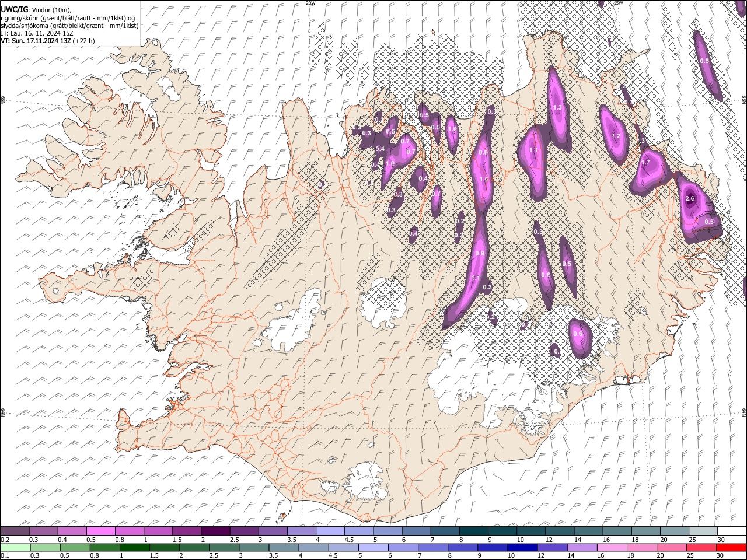Image resolution: width=747 pixels, height=560 pixels.
Task: Click the 1.3 precipitation value on the map
Action: pos(557,107)
